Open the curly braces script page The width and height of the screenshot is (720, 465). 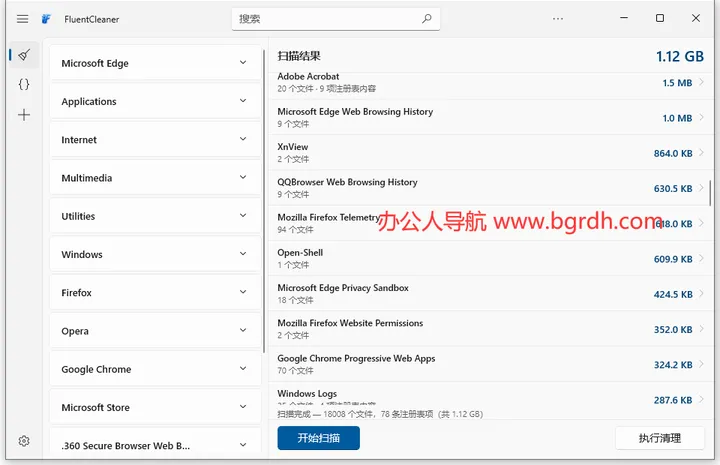coord(24,84)
